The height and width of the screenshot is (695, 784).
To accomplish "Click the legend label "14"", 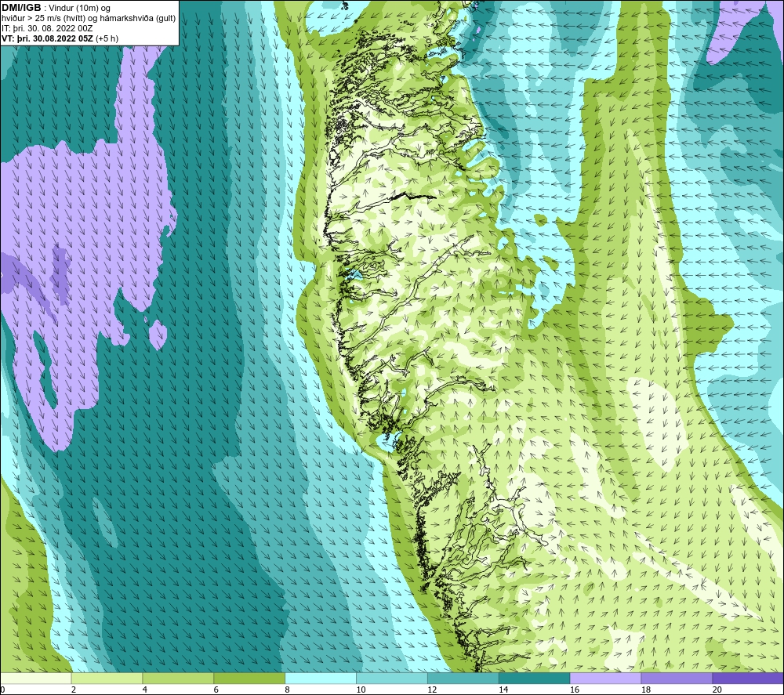I will point(503,690).
